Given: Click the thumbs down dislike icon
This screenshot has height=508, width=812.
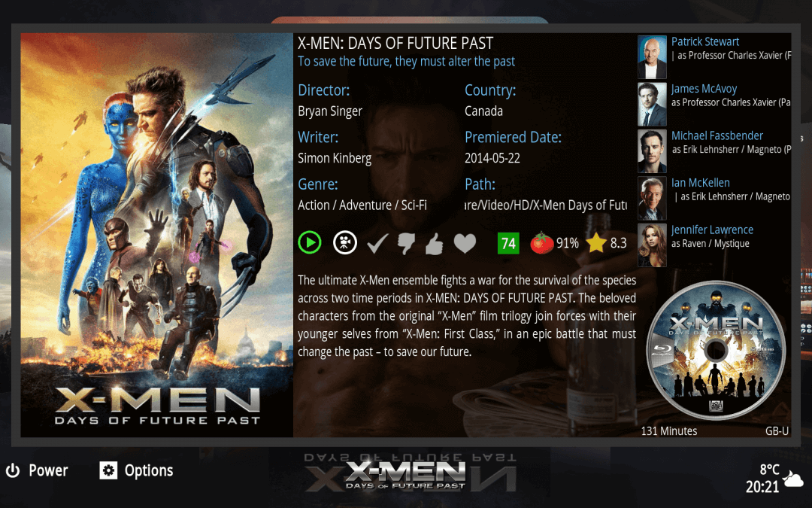Looking at the screenshot, I should point(407,243).
